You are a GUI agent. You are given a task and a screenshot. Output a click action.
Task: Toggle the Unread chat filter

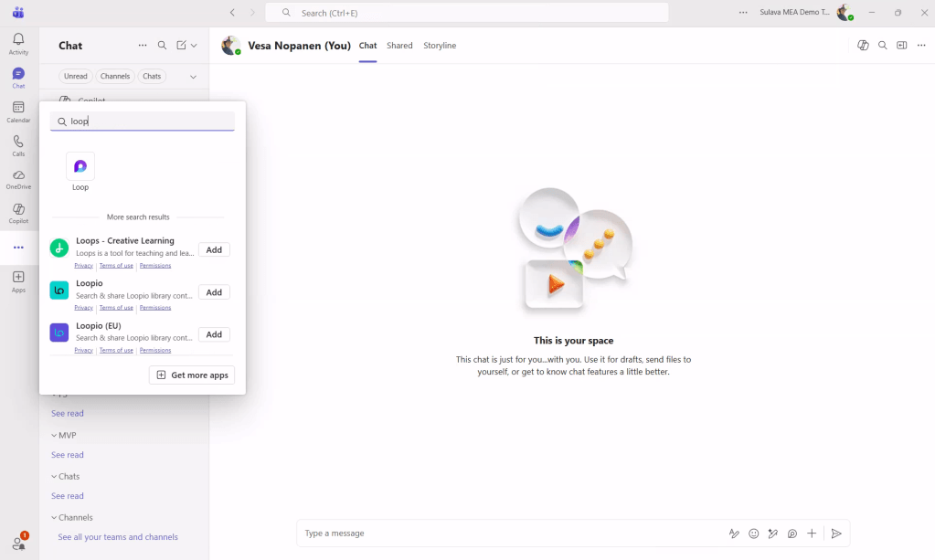pyautogui.click(x=76, y=77)
